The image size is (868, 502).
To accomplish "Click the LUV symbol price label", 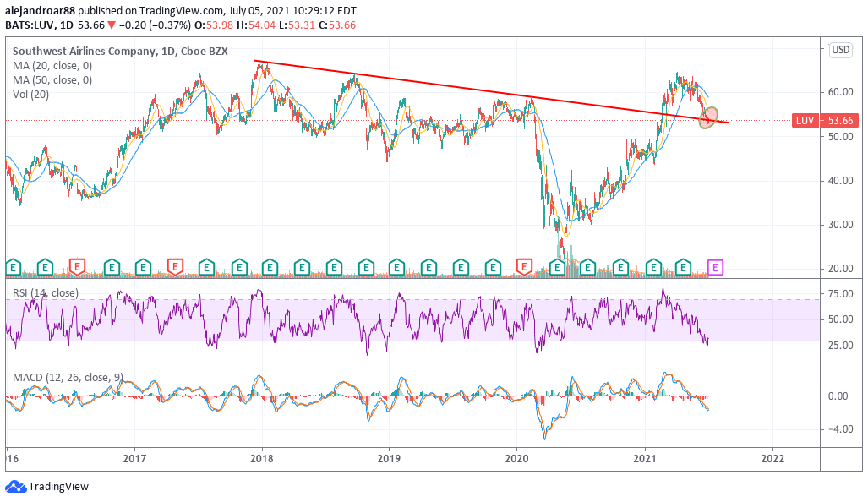I will click(x=805, y=121).
